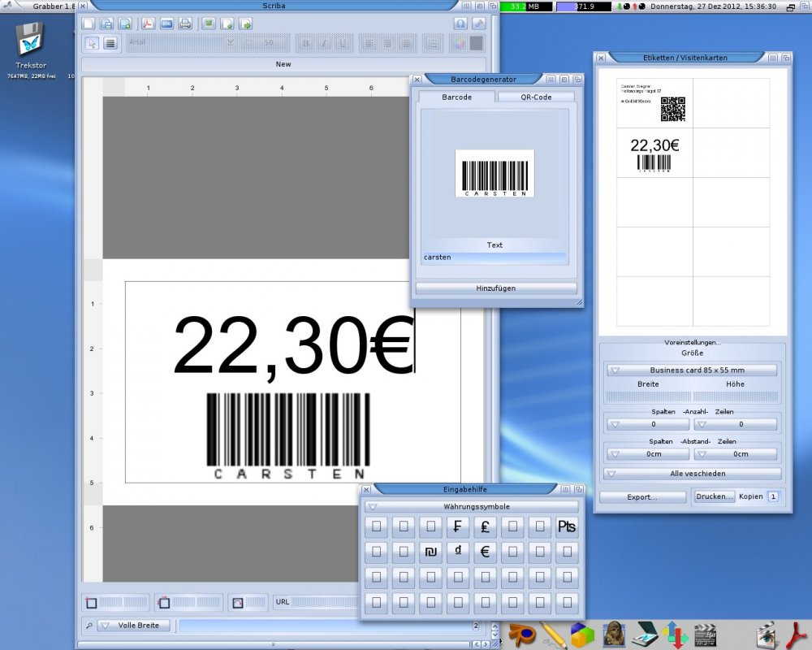812x650 pixels.
Task: Click the page with green plus icon, third in toolbar
Action: [x=125, y=24]
